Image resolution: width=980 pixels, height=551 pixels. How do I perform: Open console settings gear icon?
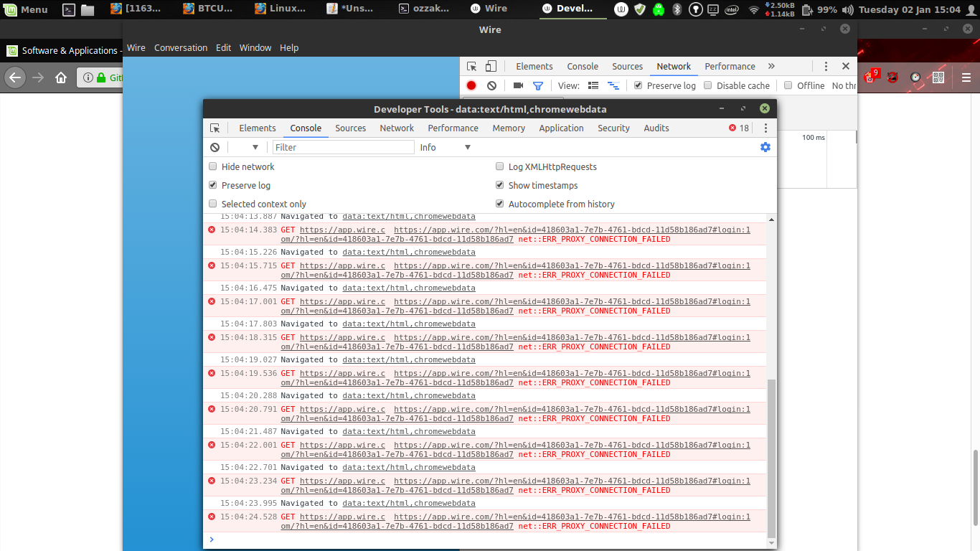click(x=765, y=147)
